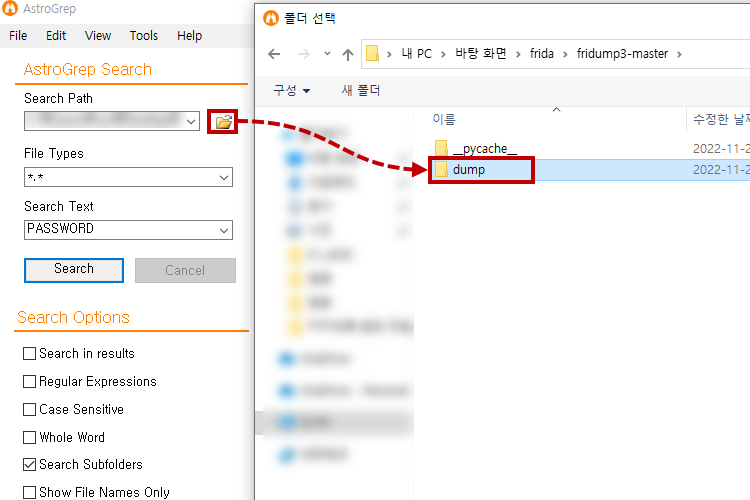Open the Help menu
The width and height of the screenshot is (750, 500).
tap(189, 36)
